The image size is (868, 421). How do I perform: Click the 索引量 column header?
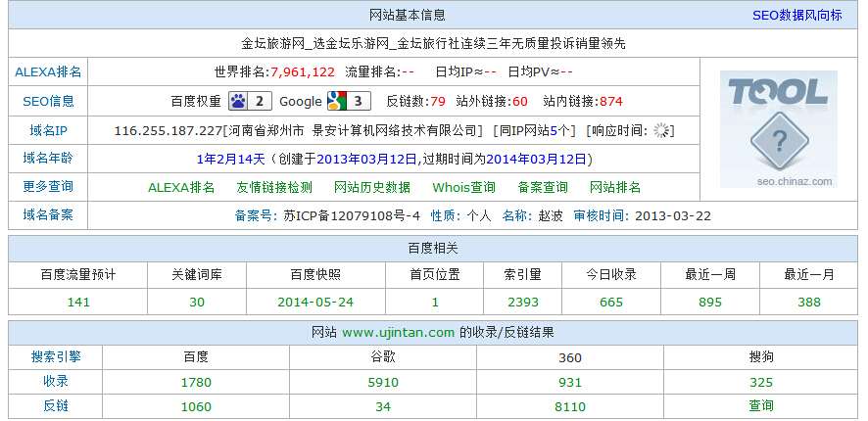522,274
